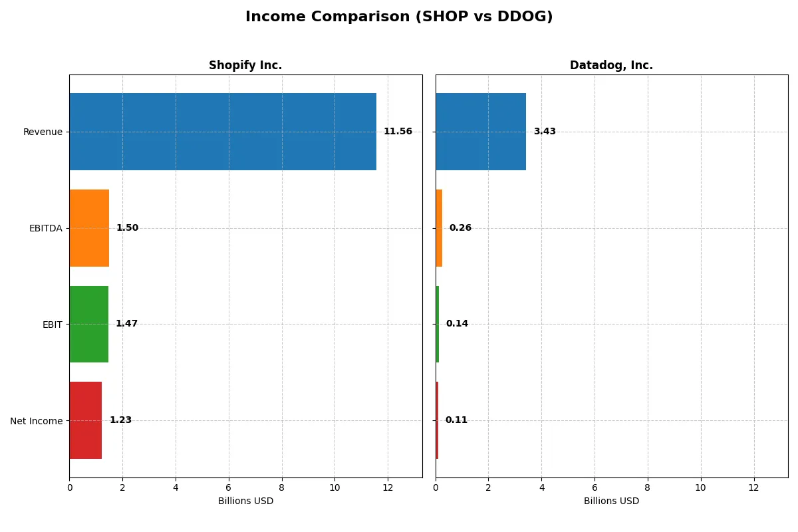
Task: Click the green EBIT bar for Datadog
Action: click(x=438, y=324)
